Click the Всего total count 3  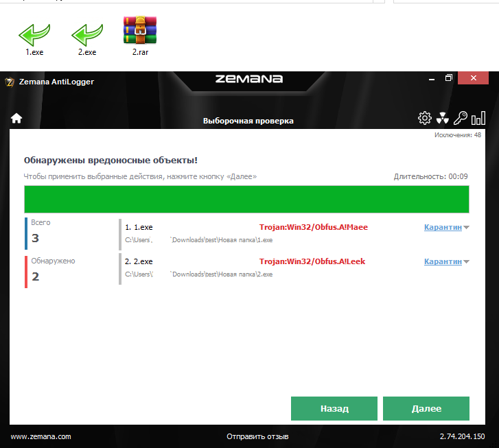click(35, 238)
